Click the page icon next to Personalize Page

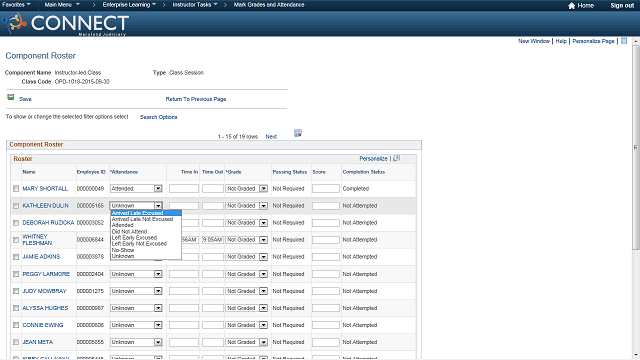[x=624, y=41]
